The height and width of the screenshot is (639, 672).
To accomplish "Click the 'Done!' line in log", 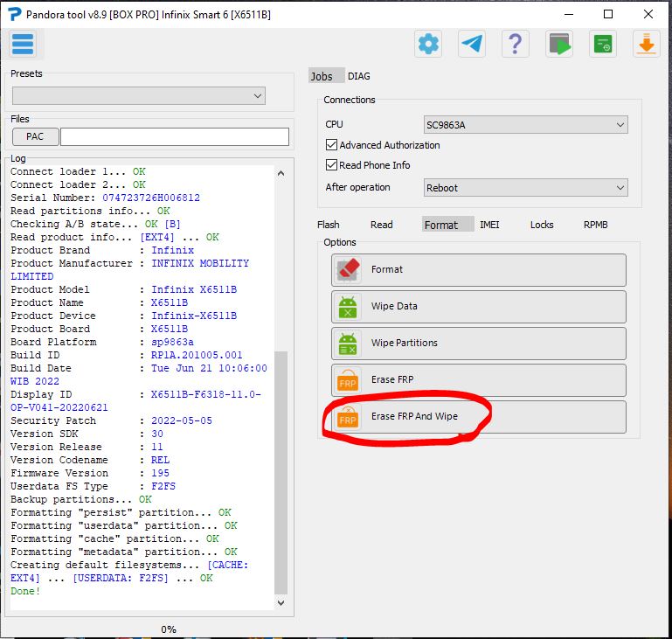I will pos(25,591).
